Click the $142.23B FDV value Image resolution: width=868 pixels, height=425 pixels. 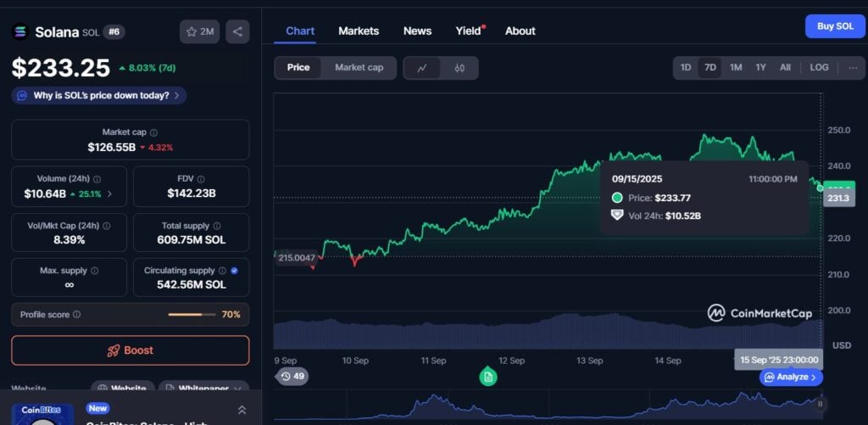(x=192, y=193)
